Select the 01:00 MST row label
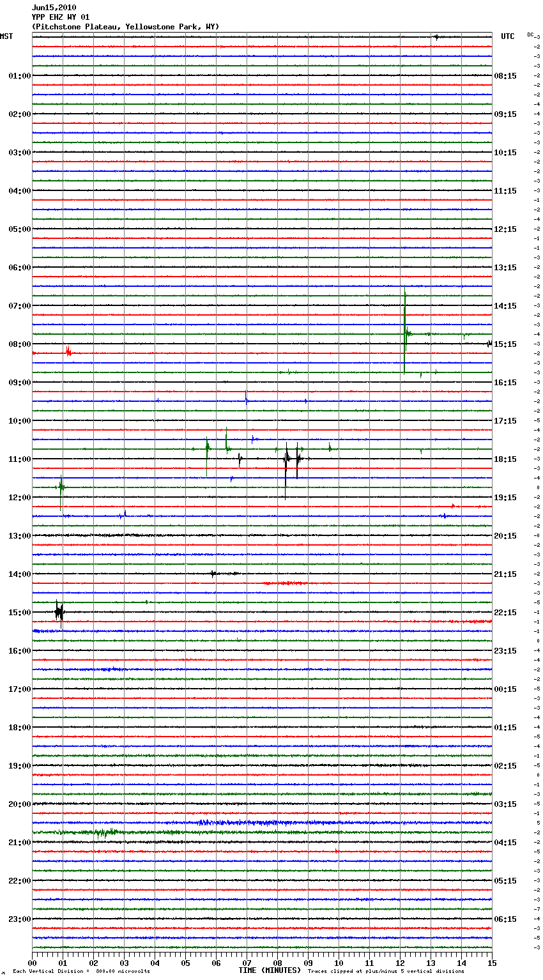This screenshot has height=980, width=543. coord(20,76)
